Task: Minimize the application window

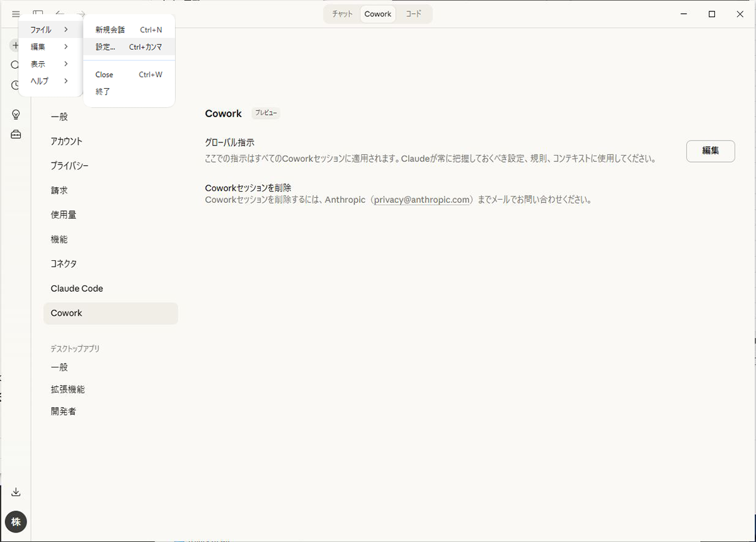Action: pos(684,14)
